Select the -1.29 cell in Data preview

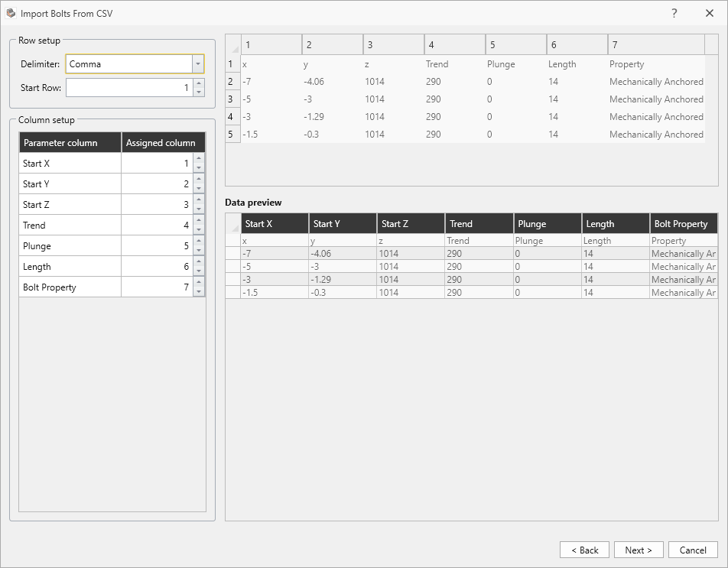pyautogui.click(x=343, y=279)
